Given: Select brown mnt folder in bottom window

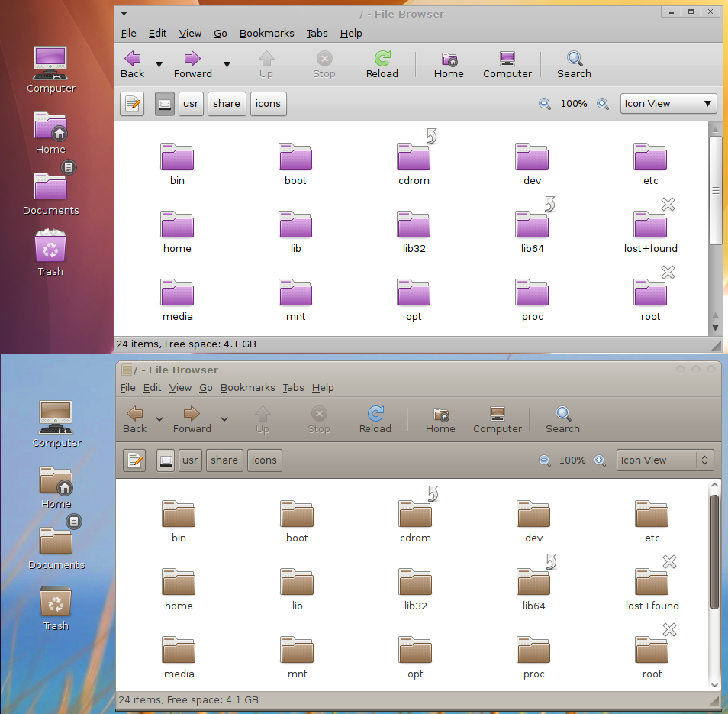Looking at the screenshot, I should (x=297, y=650).
